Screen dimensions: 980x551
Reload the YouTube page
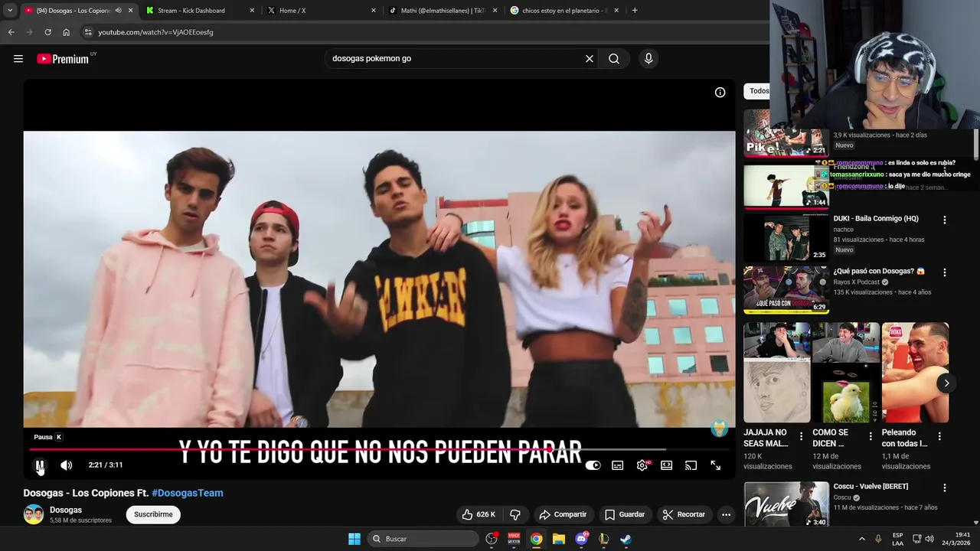[x=47, y=32]
